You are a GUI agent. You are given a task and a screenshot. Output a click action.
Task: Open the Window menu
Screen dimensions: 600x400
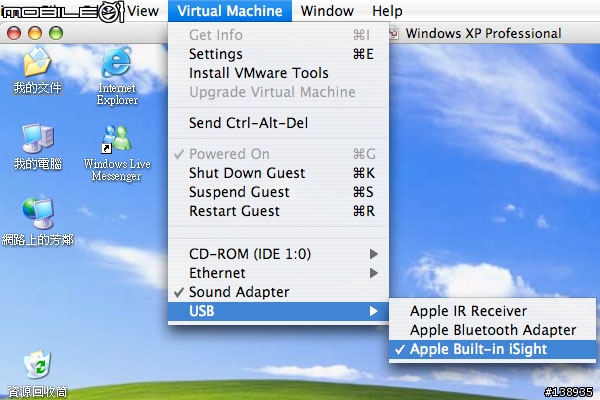coord(327,11)
